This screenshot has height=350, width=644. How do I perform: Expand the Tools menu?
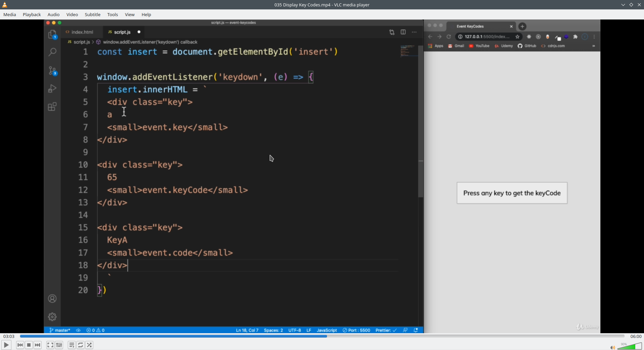[113, 14]
